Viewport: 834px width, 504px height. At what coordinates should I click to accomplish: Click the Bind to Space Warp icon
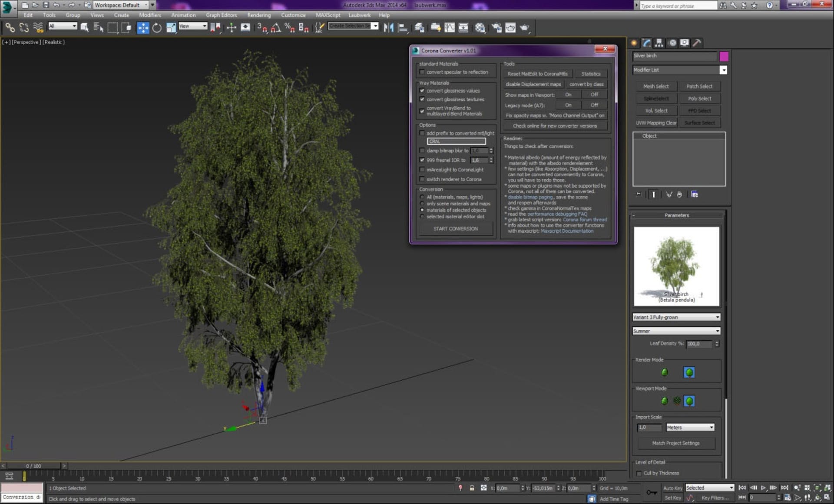point(38,28)
